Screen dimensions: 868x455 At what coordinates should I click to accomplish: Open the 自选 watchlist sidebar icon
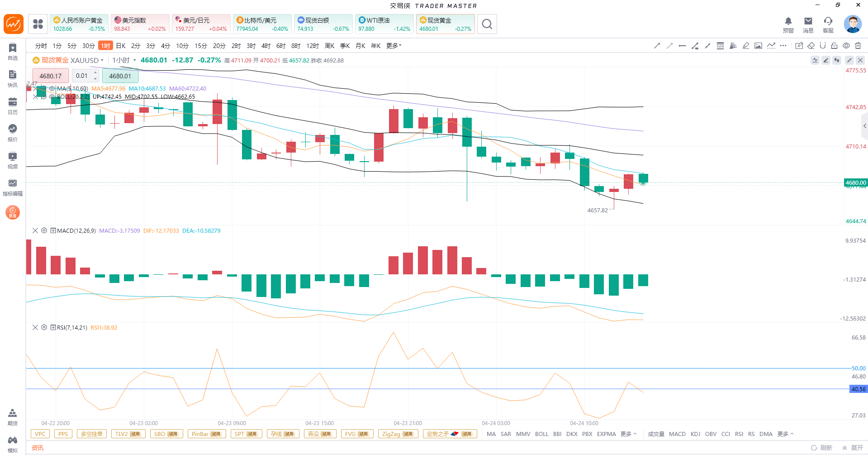tap(13, 51)
